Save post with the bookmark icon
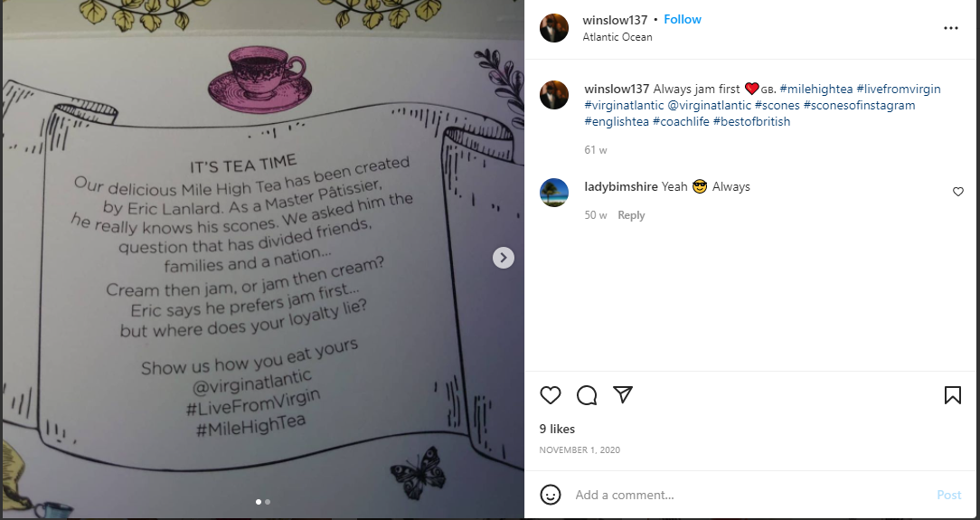Viewport: 980px width, 520px height. coord(953,395)
